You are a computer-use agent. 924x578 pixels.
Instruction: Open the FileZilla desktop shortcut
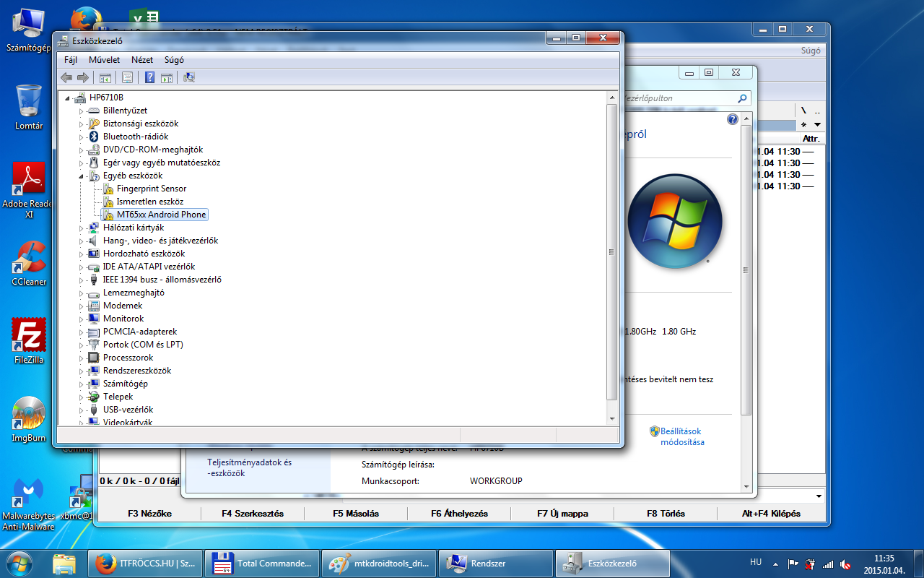click(29, 340)
